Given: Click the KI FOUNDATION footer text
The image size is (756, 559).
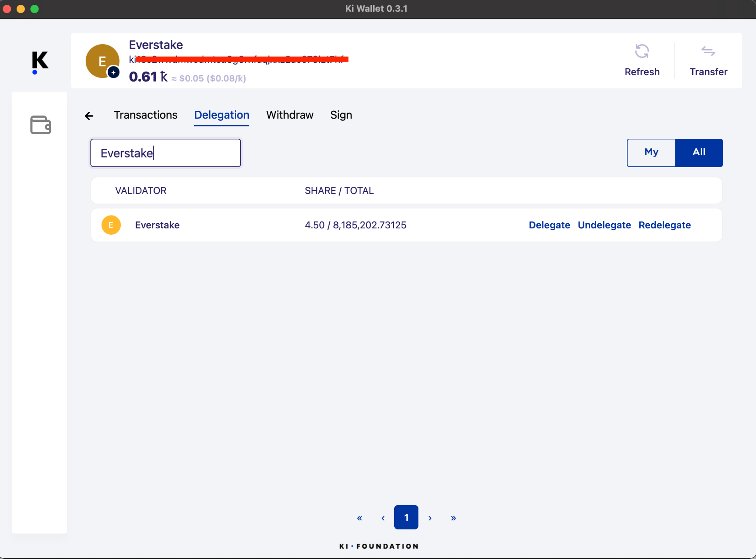Looking at the screenshot, I should tap(379, 546).
